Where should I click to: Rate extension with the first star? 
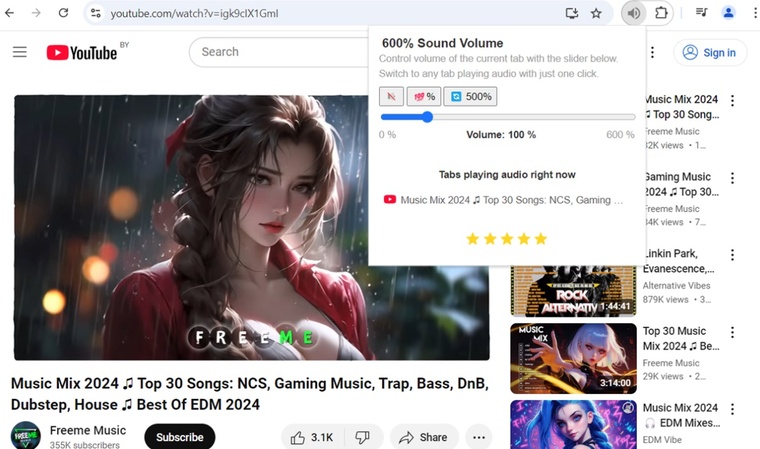click(x=473, y=239)
